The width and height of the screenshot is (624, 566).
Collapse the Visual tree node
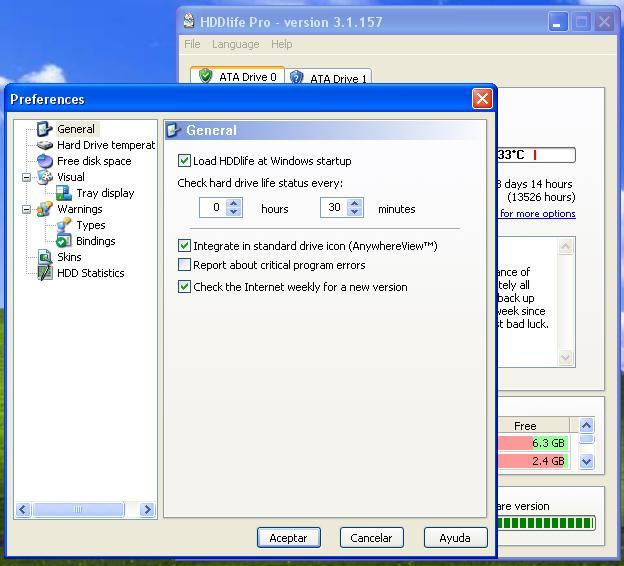coord(26,177)
